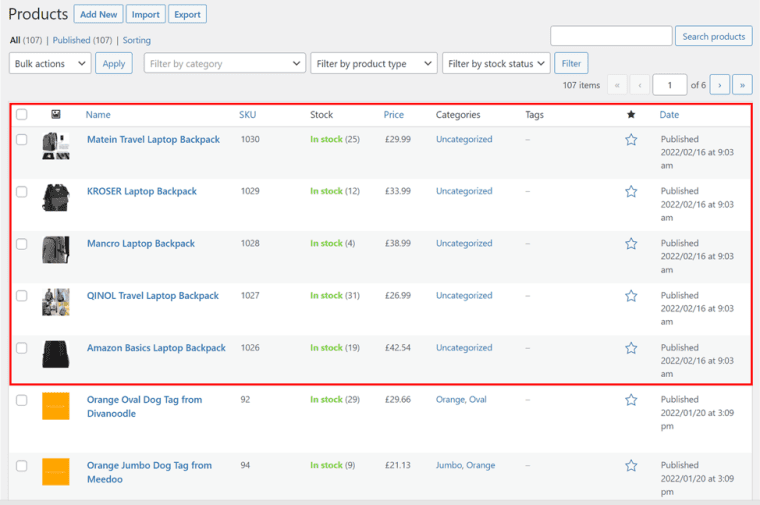
Task: Open Orange Oval Dog Tag thumbnail
Action: pos(56,406)
